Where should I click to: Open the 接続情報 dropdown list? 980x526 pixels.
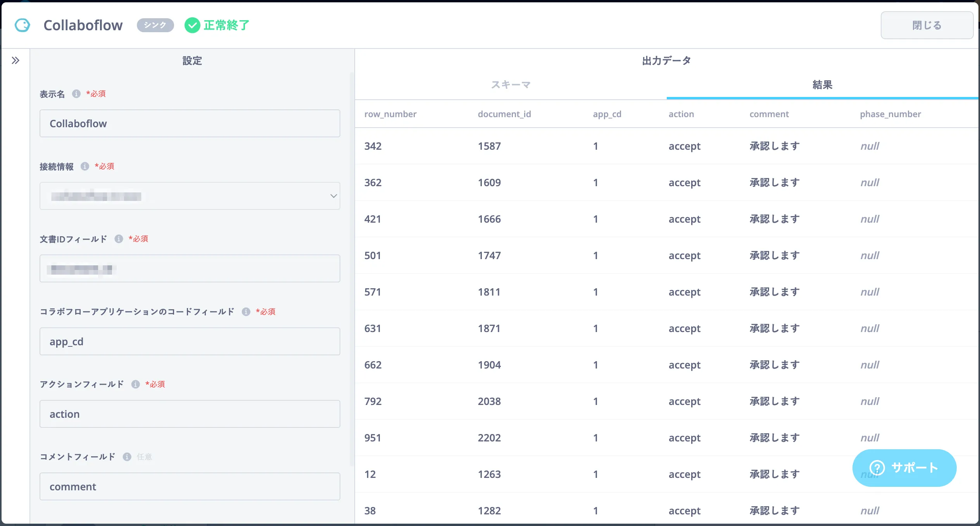click(x=190, y=196)
